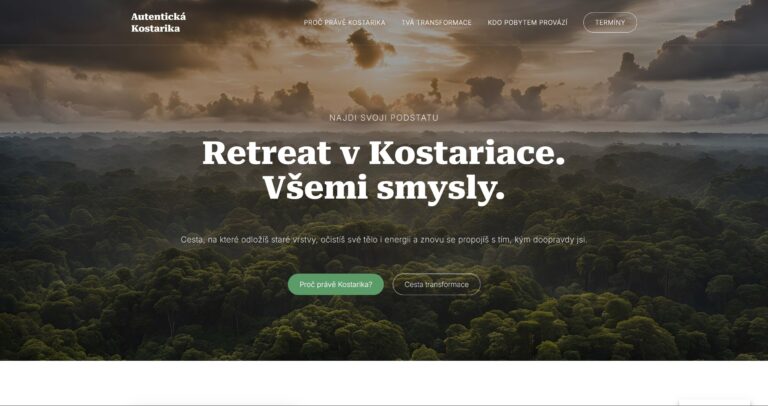Click the misty horizon line above the headline
Viewport: 768px width, 406px height.
coord(384,131)
